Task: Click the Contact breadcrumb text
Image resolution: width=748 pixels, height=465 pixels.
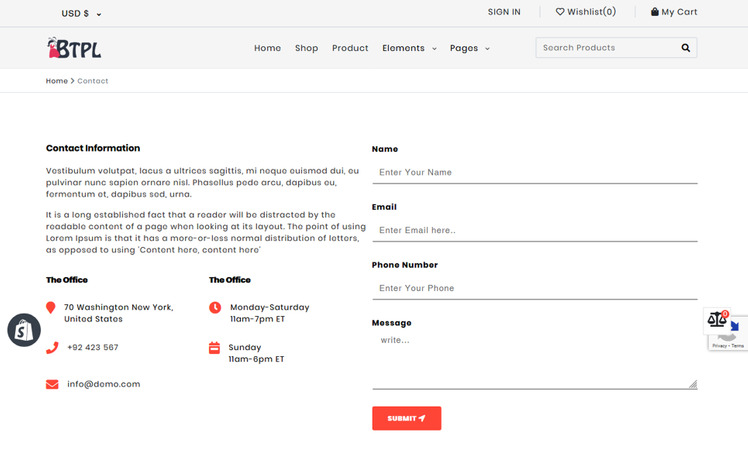Action: (93, 81)
